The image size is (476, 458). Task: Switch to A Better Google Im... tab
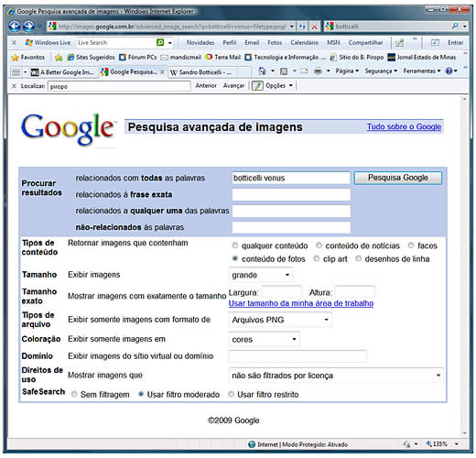63,72
